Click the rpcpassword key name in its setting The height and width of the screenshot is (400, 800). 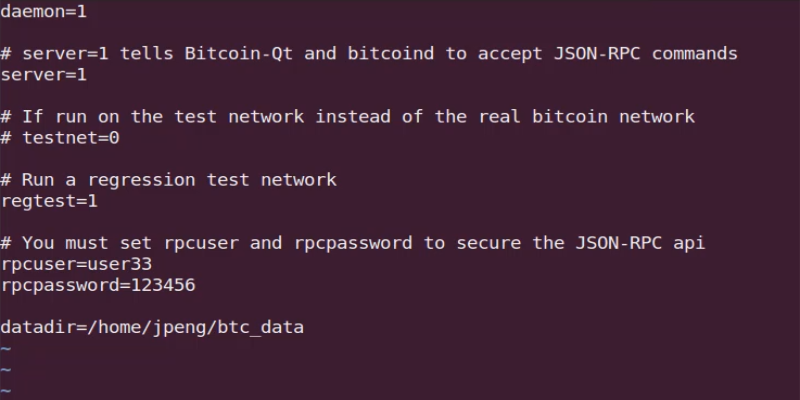(x=54, y=285)
